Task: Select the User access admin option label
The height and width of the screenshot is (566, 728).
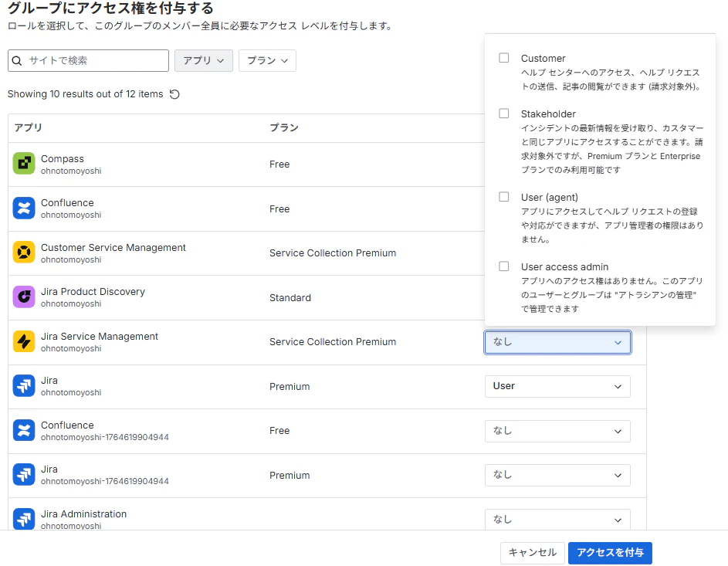Action: tap(564, 267)
